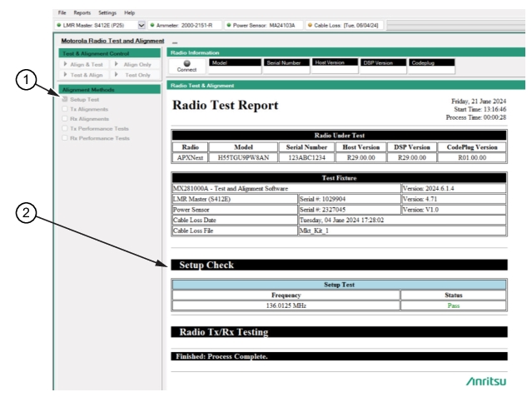Screen dimensions: 532x397
Task: Open the Settings menu
Action: click(107, 12)
